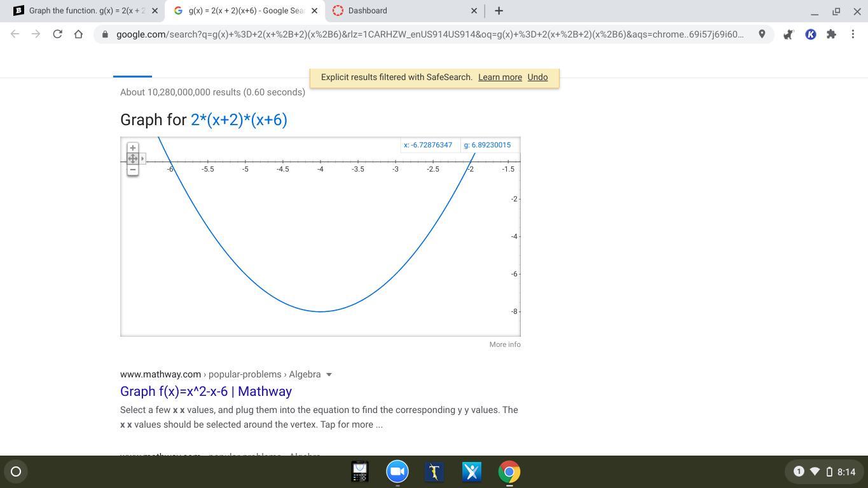Click the x coordinate readout on the graph
The image size is (868, 488).
coord(428,145)
